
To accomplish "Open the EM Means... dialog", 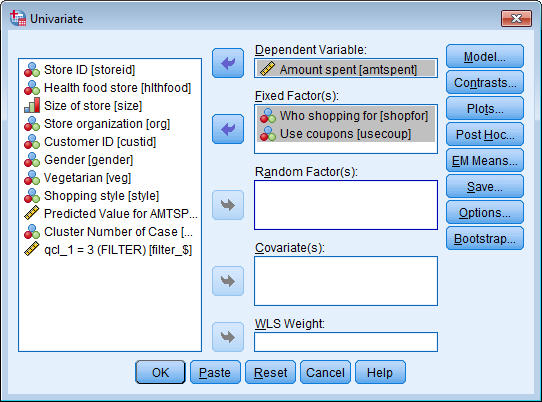I will [x=485, y=161].
